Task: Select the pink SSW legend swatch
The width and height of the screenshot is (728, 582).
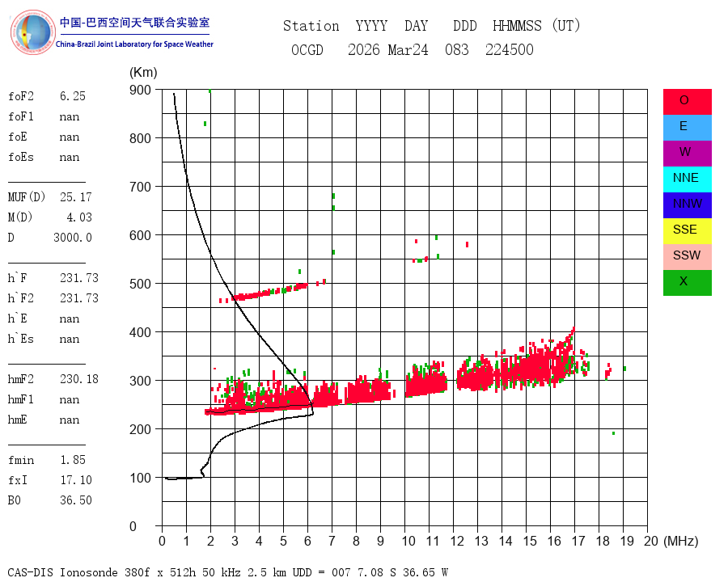Action: [687, 257]
